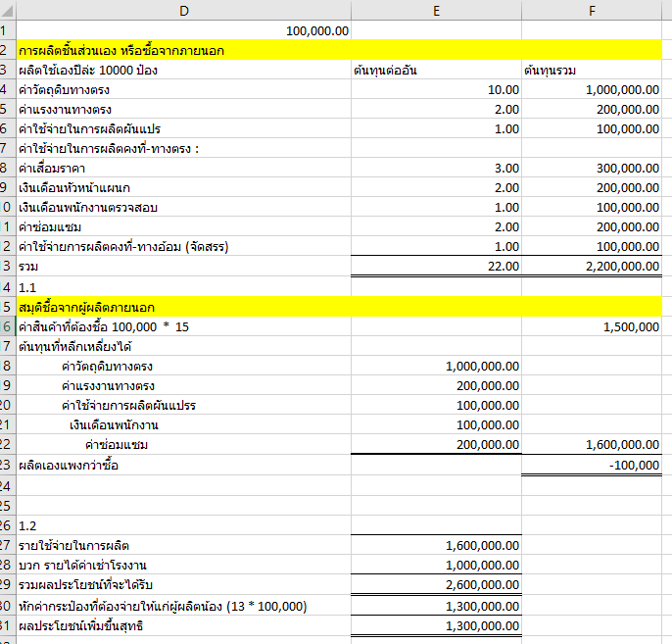The image size is (672, 644).
Task: Click the select-all corner triangle
Action: click(8, 10)
